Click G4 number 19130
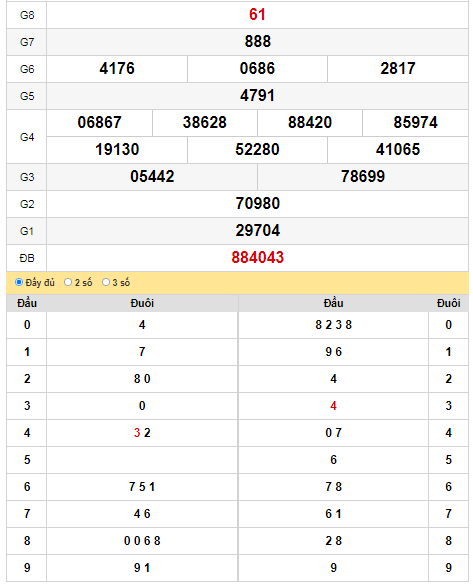The width and height of the screenshot is (473, 586). point(117,149)
